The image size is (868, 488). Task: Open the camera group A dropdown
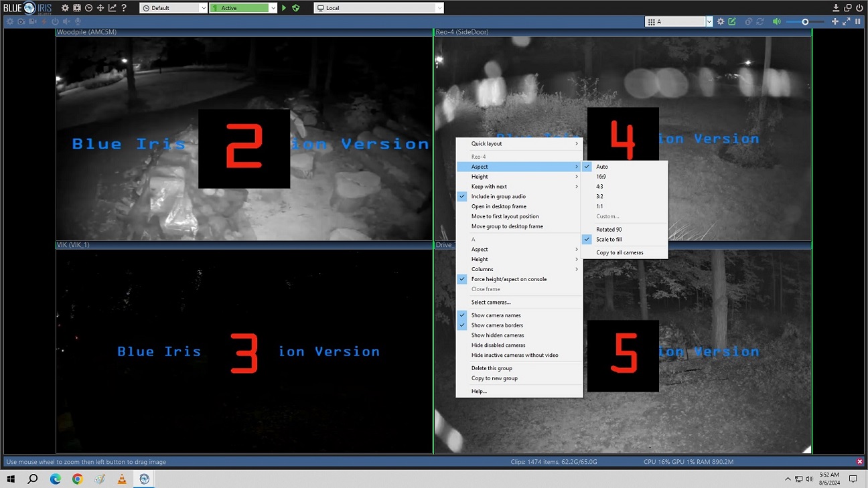click(679, 21)
